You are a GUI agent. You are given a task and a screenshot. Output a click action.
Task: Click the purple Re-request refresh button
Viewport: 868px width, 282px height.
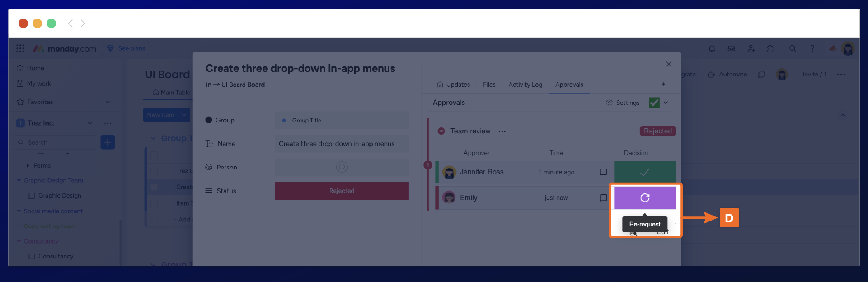point(645,198)
